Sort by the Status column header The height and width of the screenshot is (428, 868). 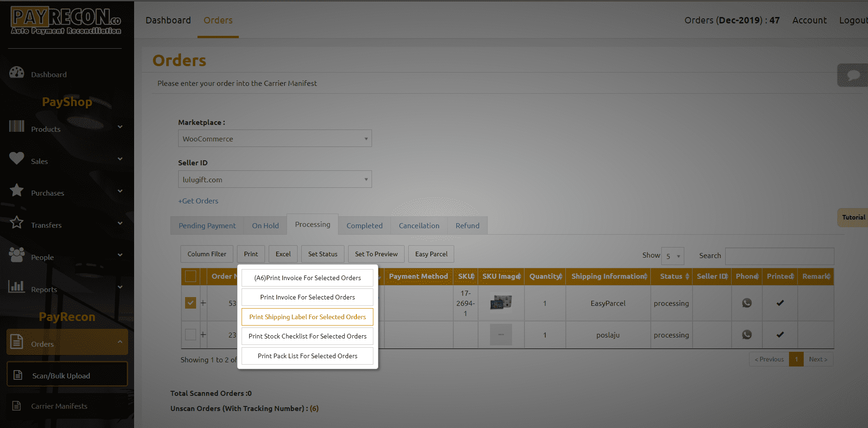click(x=671, y=276)
